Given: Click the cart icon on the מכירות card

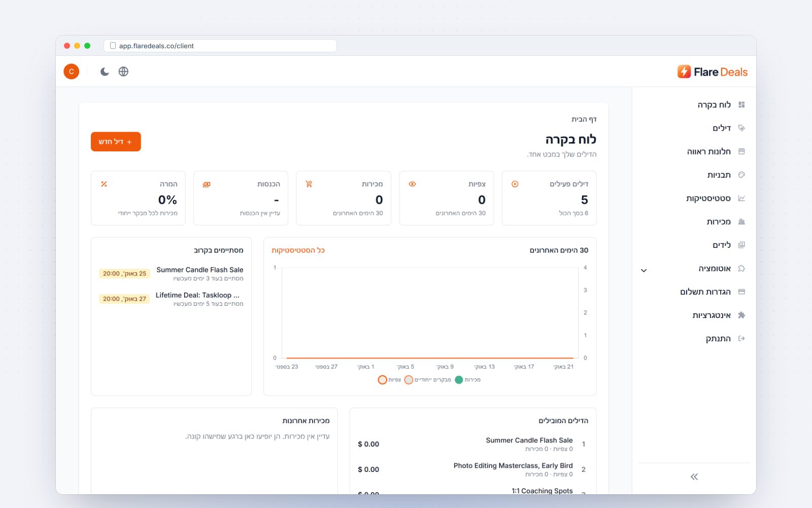Looking at the screenshot, I should (309, 184).
